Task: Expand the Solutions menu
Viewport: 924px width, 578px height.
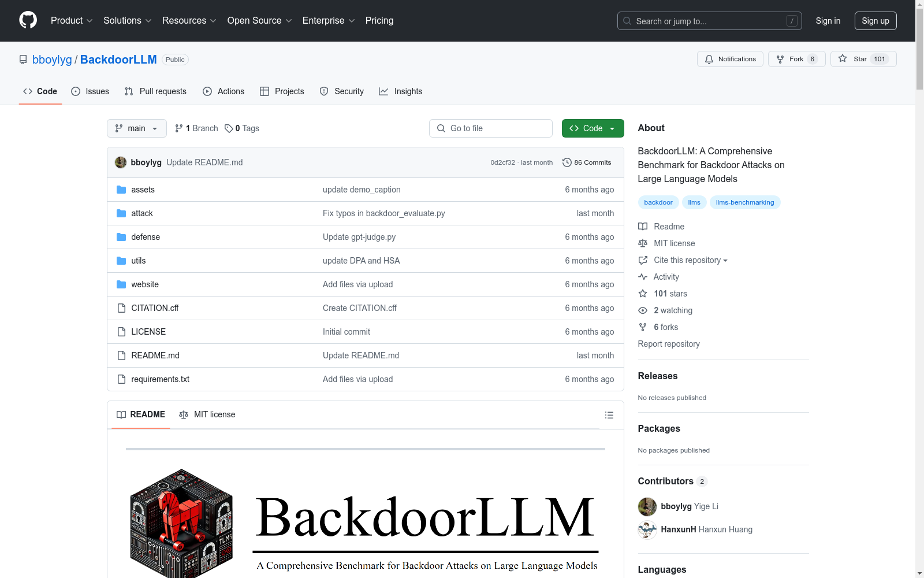Action: pyautogui.click(x=127, y=20)
